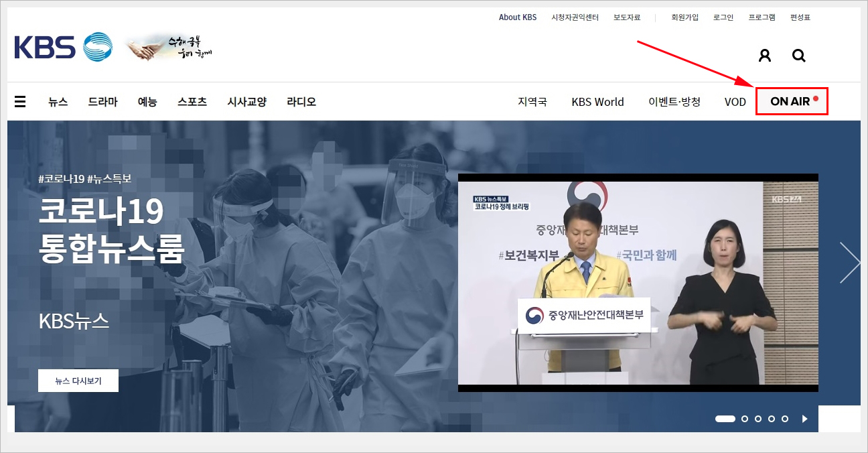
Task: Click the #코로나19 #뉴스특보 hashtag text
Action: coord(85,179)
